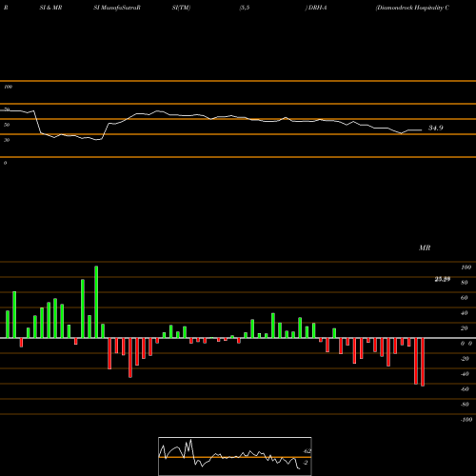Click the -60 label on MR axis
This screenshot has width=476, height=476.
click(465, 389)
